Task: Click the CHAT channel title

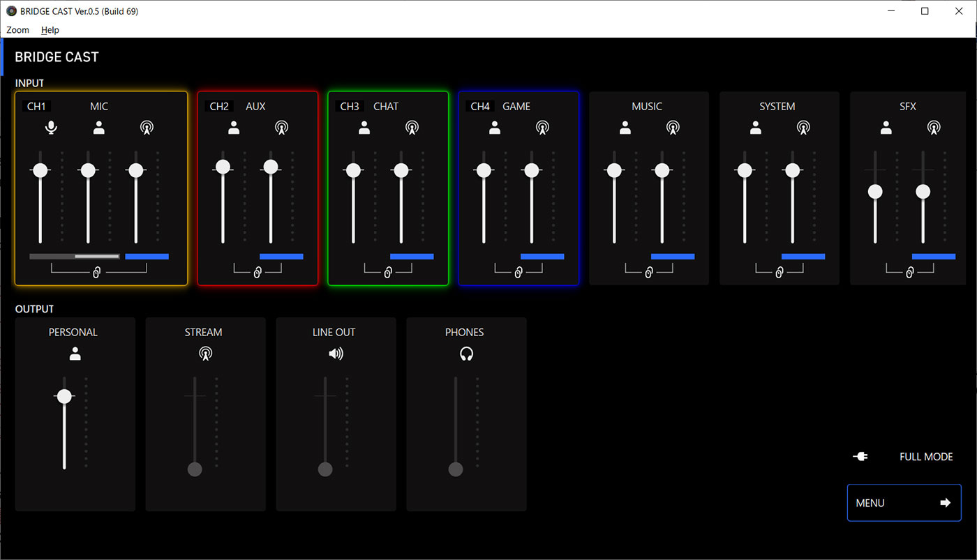Action: tap(386, 107)
